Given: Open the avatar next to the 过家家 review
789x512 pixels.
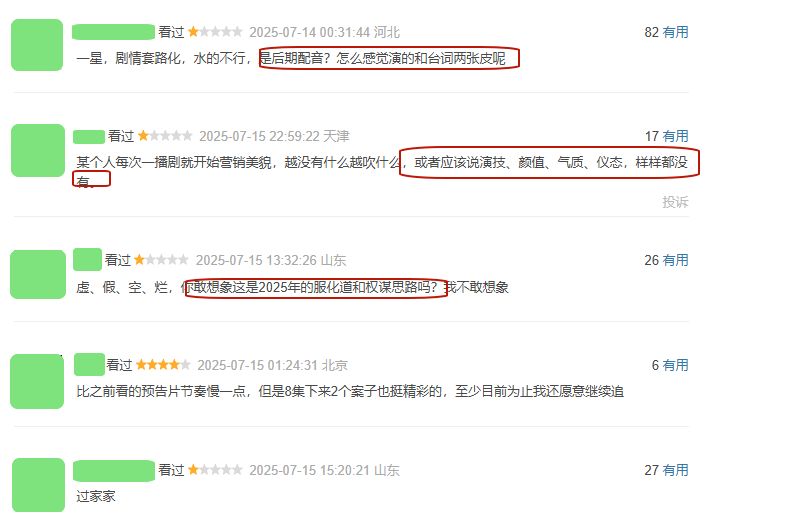Looking at the screenshot, I should (38, 485).
